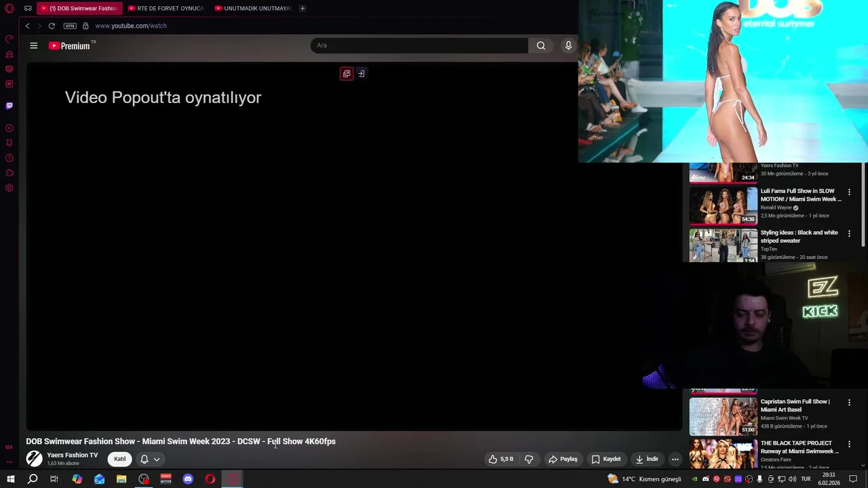Start voice search with microphone
The height and width of the screenshot is (488, 868).
[568, 45]
